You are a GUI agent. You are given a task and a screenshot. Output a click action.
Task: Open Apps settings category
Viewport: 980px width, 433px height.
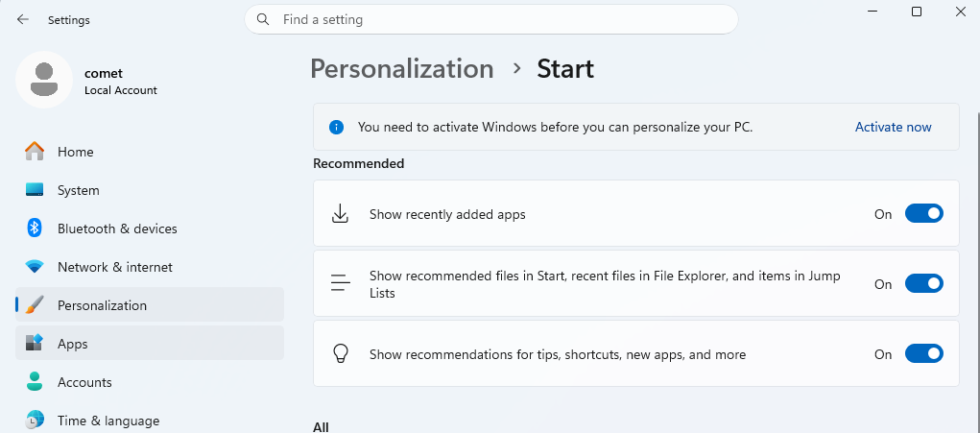pyautogui.click(x=150, y=343)
